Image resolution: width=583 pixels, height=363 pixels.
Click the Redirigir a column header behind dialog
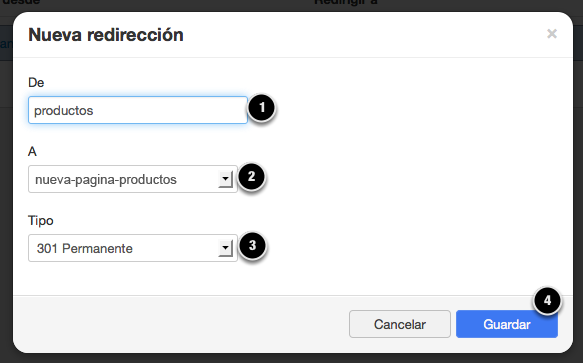click(346, 3)
